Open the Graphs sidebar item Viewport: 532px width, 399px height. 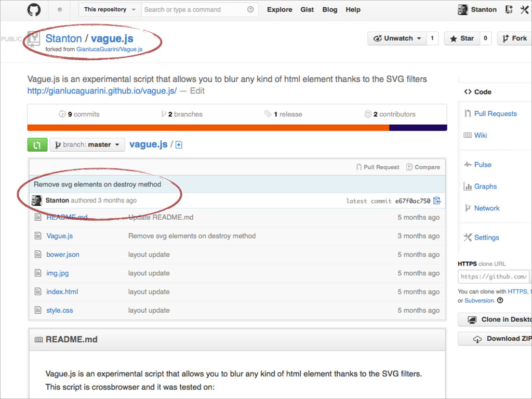coord(480,187)
